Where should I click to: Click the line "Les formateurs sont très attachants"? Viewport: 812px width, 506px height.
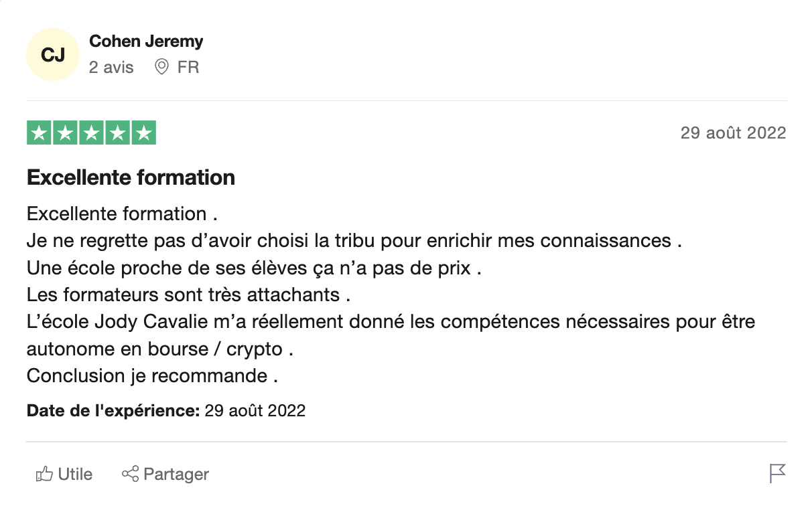[x=188, y=294]
